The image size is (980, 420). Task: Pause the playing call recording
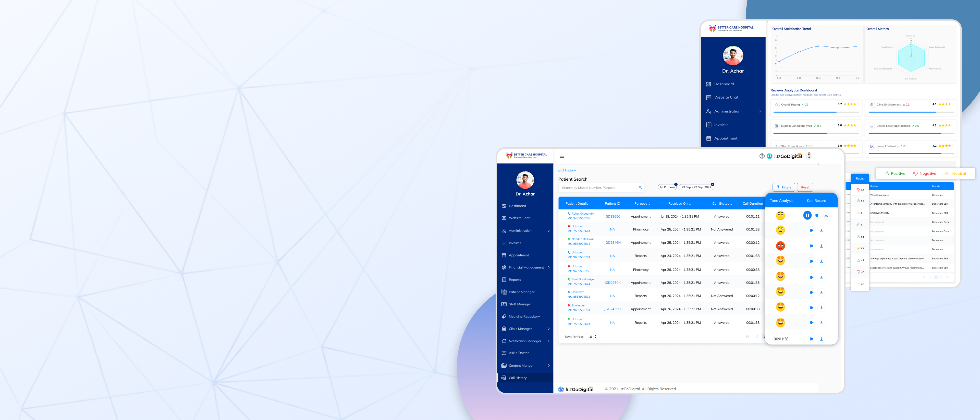click(808, 215)
